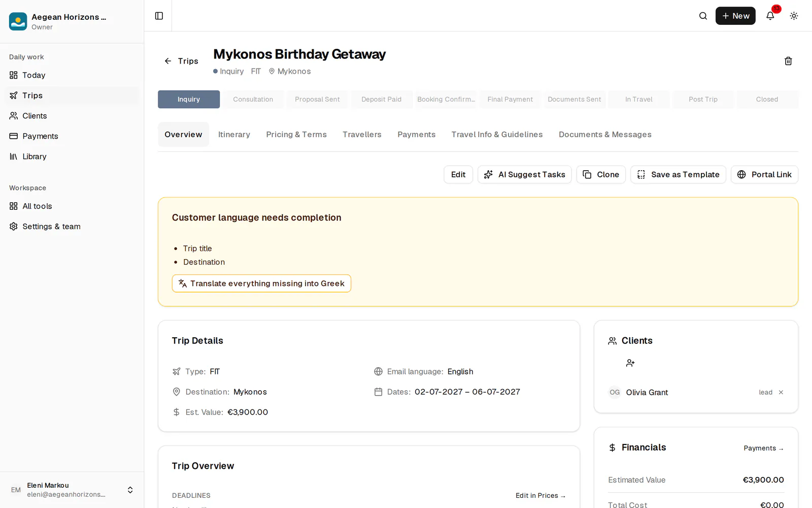Set stage to In Travel
Image resolution: width=812 pixels, height=508 pixels.
pos(639,100)
